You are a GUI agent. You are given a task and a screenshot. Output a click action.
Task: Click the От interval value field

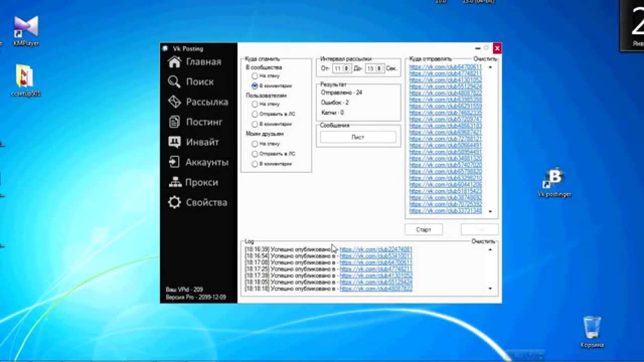pyautogui.click(x=338, y=68)
